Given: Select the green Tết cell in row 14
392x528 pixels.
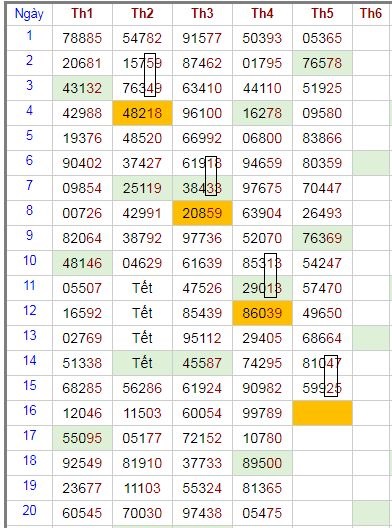Looking at the screenshot, I should [x=142, y=363].
